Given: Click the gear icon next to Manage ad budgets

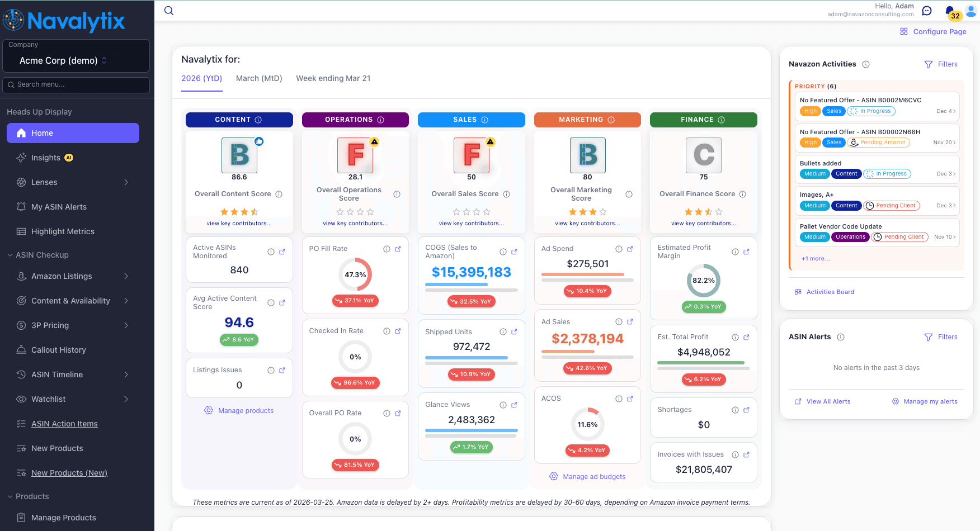Looking at the screenshot, I should (553, 476).
